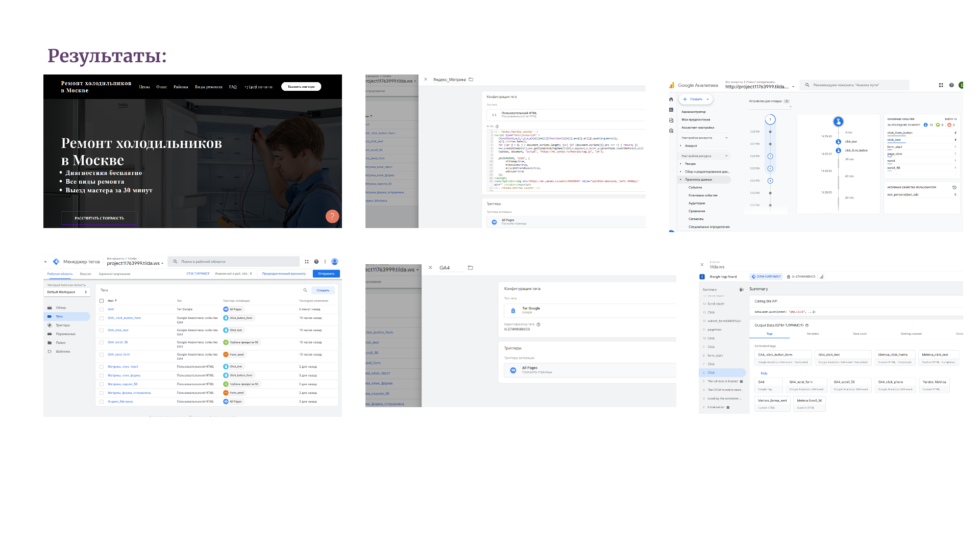Open Advertising icon in Analytics sidebar
Image resolution: width=980 pixels, height=551 pixels.
[x=671, y=131]
